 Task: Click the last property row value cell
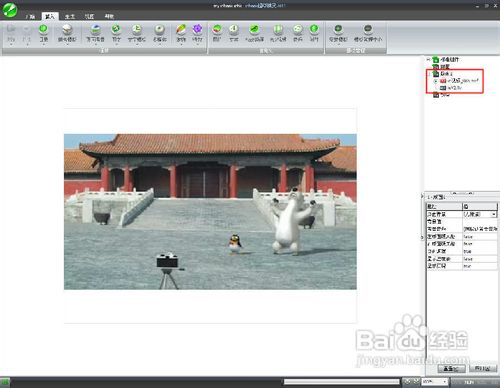[x=480, y=266]
